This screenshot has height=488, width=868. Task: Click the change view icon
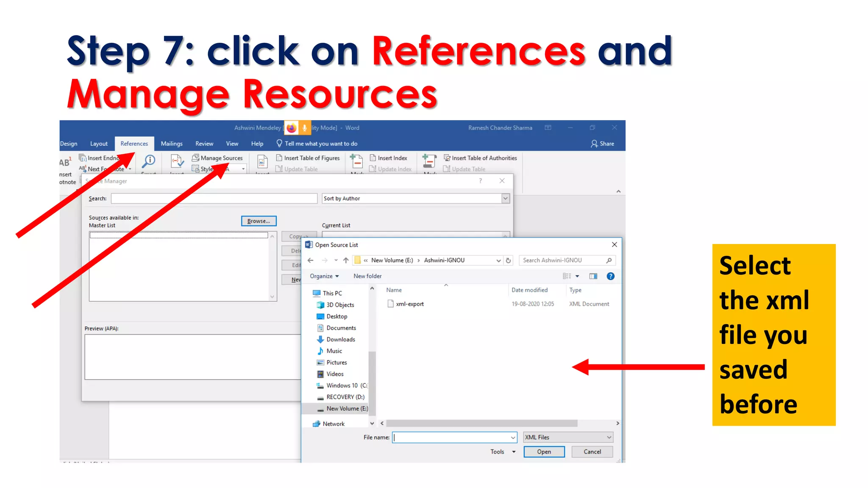tap(567, 276)
